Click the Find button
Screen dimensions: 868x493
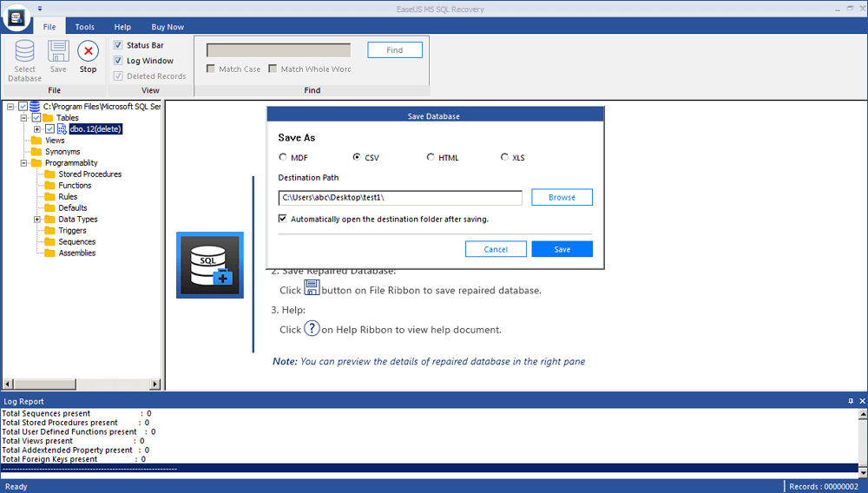tap(395, 49)
